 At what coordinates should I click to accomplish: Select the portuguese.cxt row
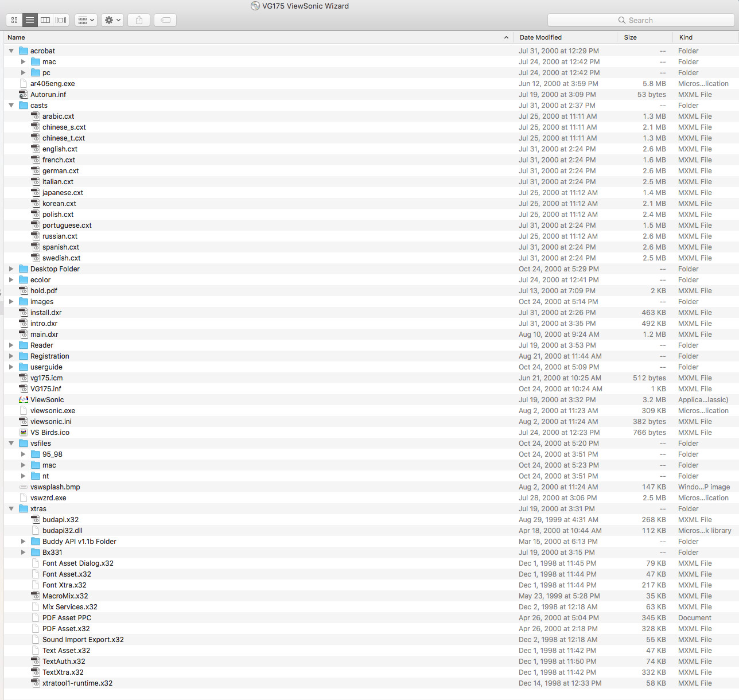click(x=371, y=225)
